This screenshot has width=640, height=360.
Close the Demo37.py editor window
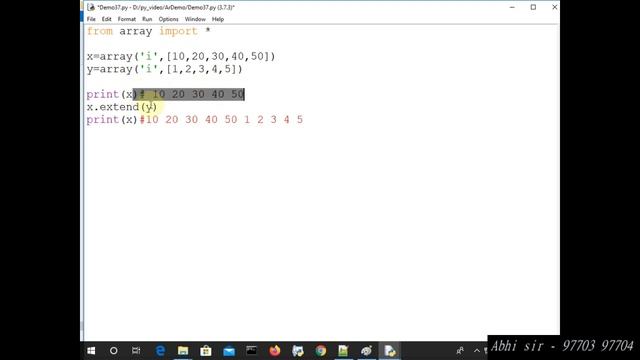[554, 7]
